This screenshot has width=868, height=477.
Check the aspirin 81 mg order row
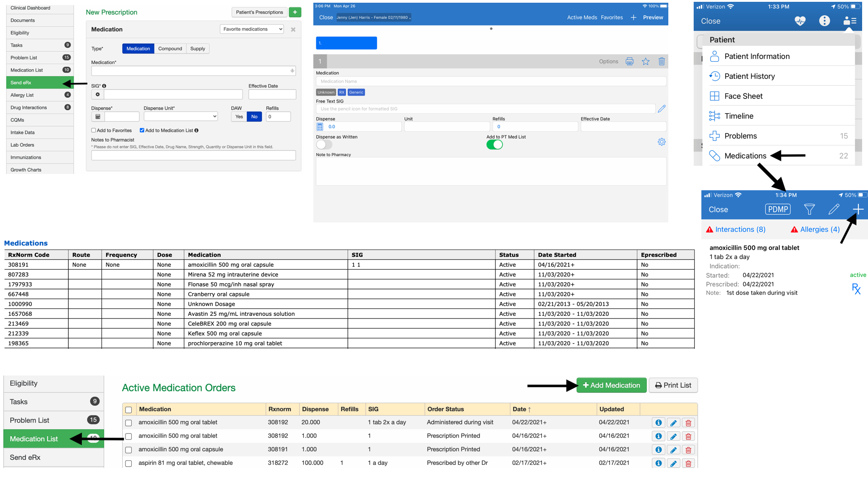click(x=129, y=464)
